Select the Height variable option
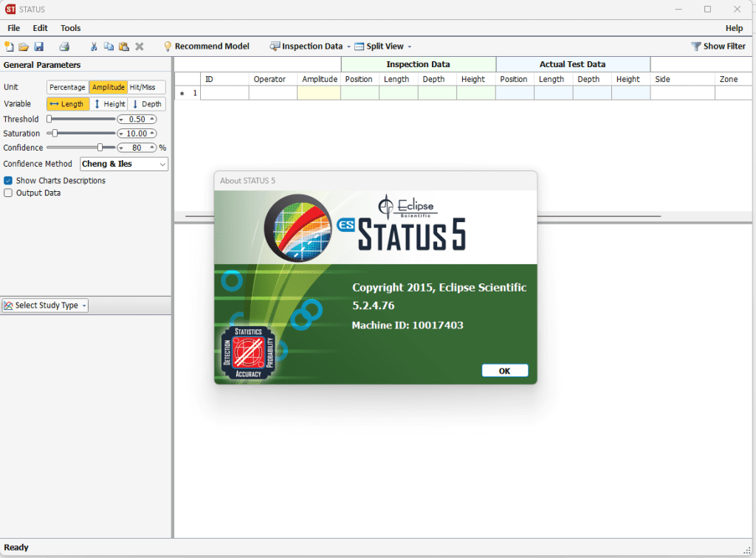 [x=109, y=104]
